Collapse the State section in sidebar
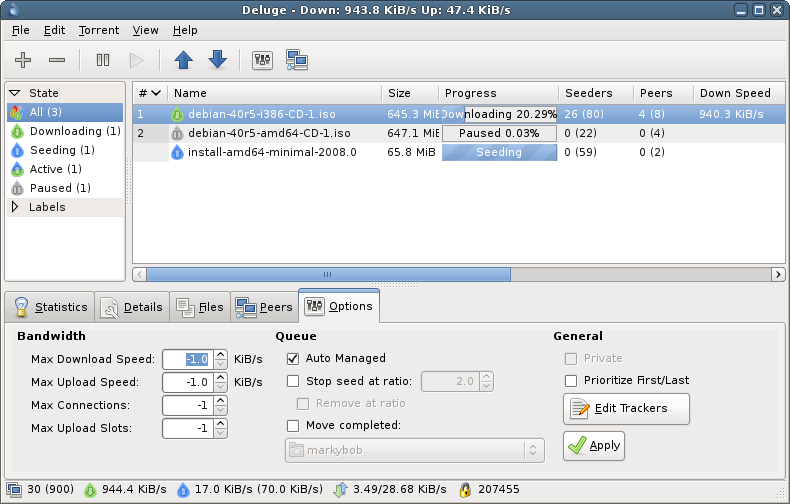Image resolution: width=790 pixels, height=504 pixels. (15, 93)
